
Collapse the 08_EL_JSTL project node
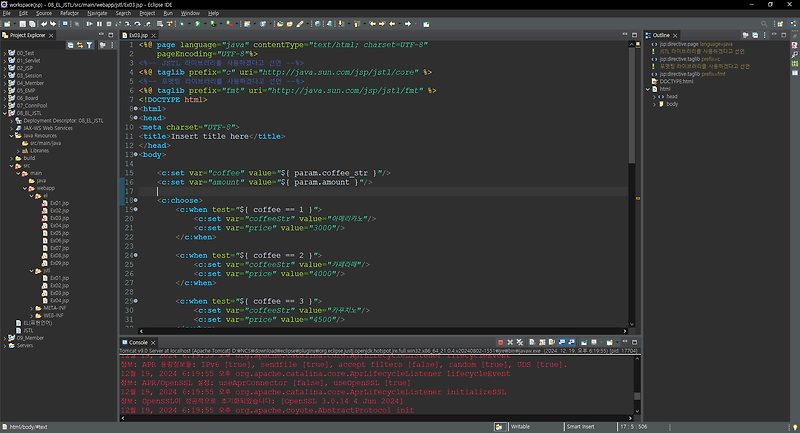tap(5, 113)
